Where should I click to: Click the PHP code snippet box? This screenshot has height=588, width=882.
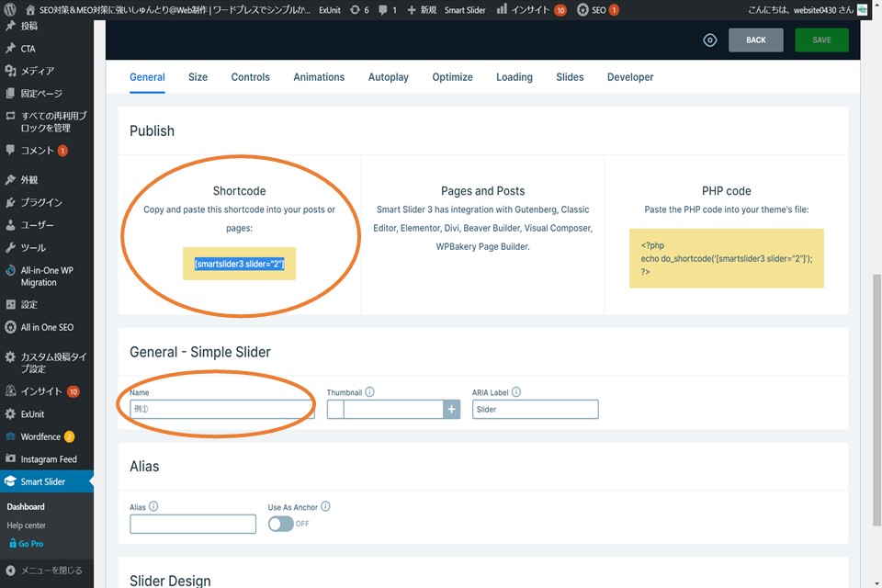726,258
